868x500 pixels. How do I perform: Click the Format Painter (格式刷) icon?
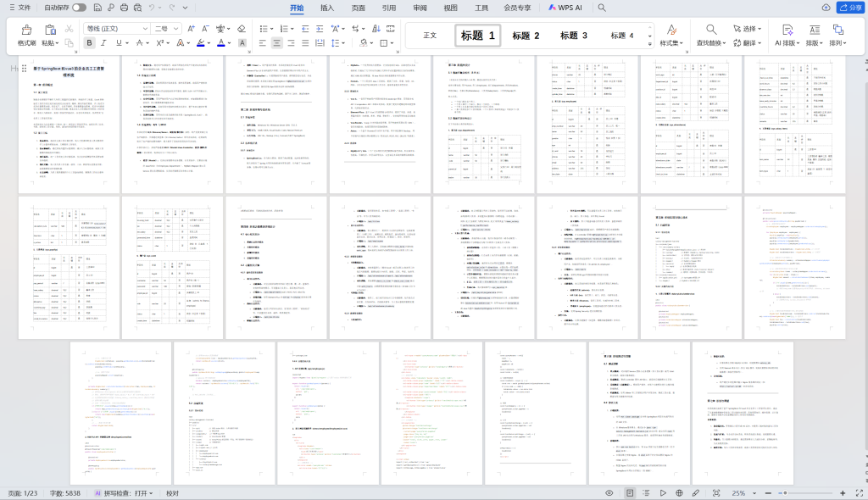click(26, 30)
